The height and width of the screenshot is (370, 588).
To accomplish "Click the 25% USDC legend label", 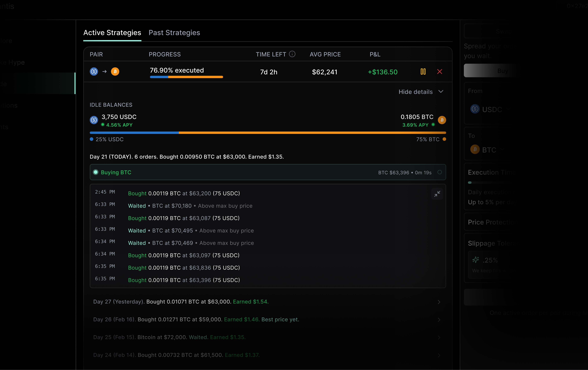I will [109, 139].
